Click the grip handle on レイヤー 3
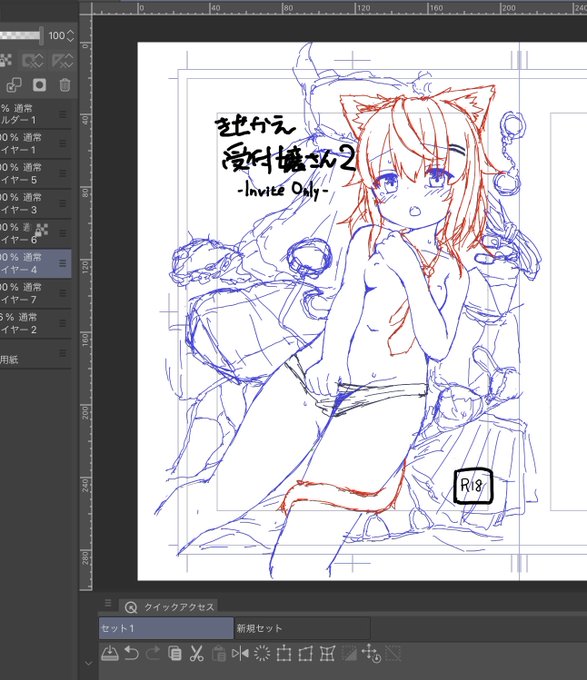Image resolution: width=587 pixels, height=680 pixels. tap(63, 203)
